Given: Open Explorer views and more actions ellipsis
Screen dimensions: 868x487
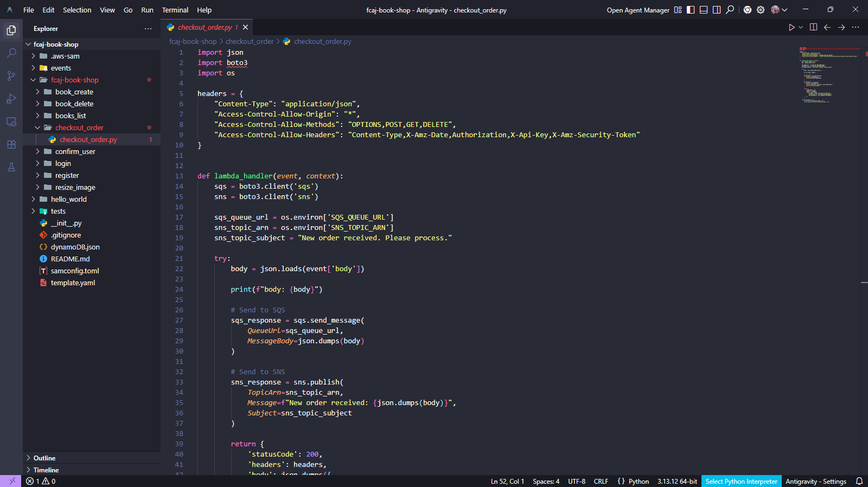Looking at the screenshot, I should 148,29.
